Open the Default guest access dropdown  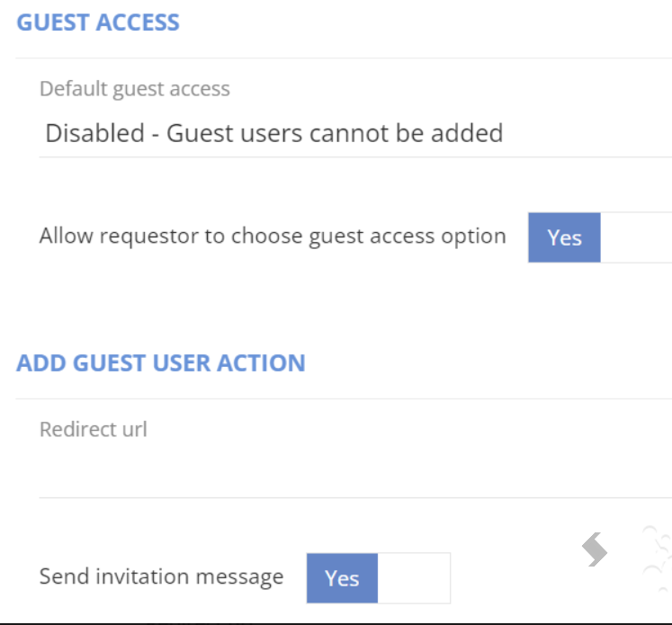point(355,133)
